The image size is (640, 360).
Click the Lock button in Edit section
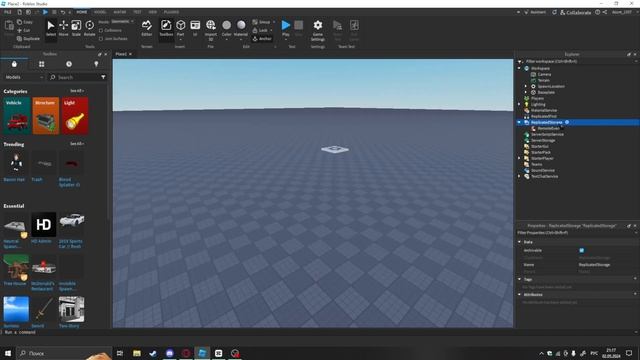click(260, 30)
